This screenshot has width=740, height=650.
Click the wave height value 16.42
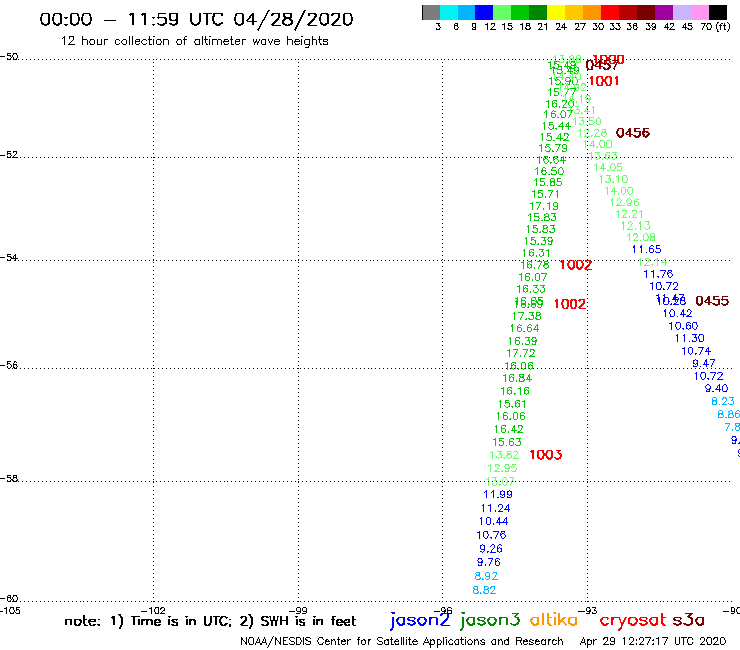509,429
